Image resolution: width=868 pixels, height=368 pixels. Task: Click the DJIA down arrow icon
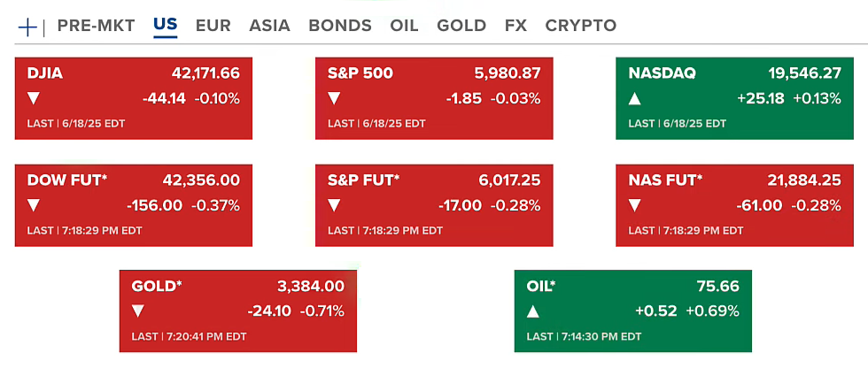[x=35, y=98]
